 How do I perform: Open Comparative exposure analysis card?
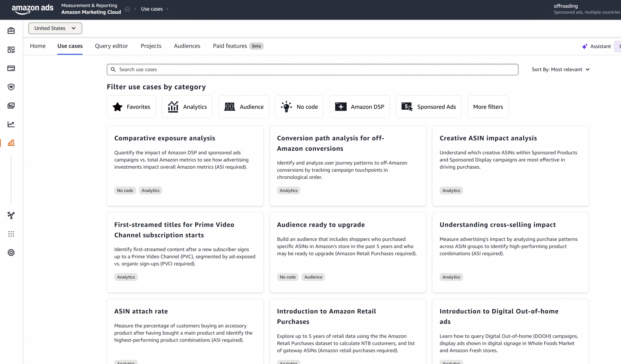pos(185,166)
